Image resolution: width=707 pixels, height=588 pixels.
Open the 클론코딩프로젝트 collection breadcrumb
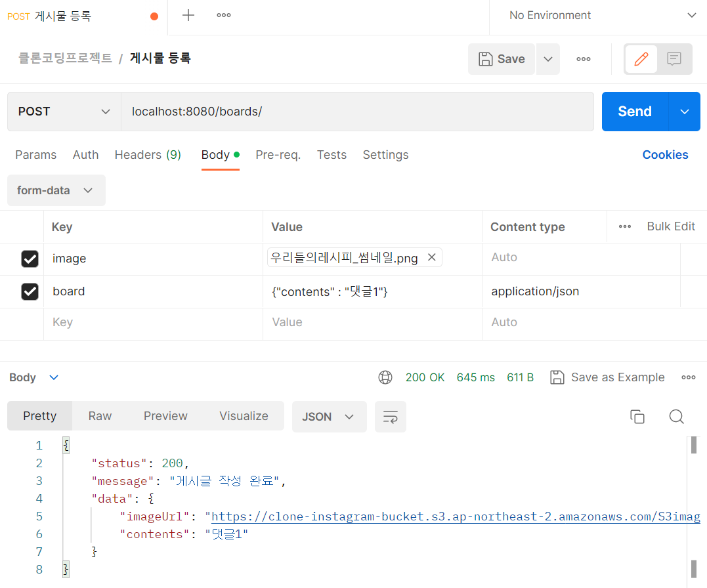[66, 58]
